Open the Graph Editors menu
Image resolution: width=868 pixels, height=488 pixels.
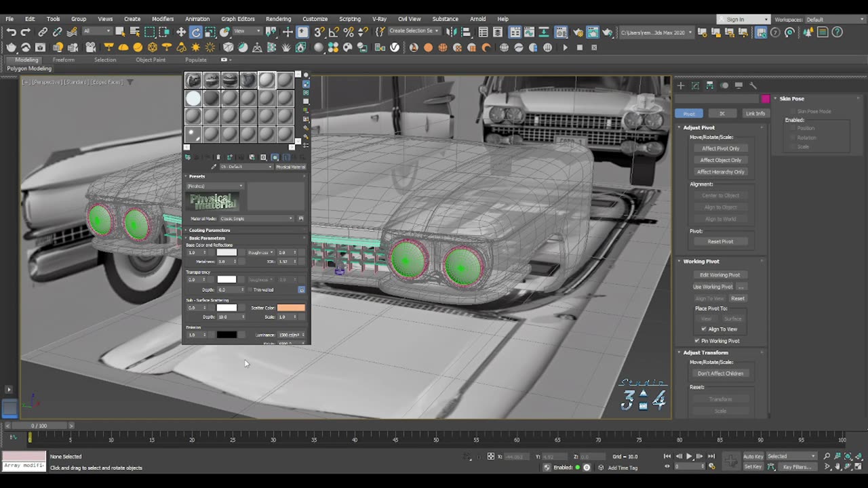click(x=238, y=19)
